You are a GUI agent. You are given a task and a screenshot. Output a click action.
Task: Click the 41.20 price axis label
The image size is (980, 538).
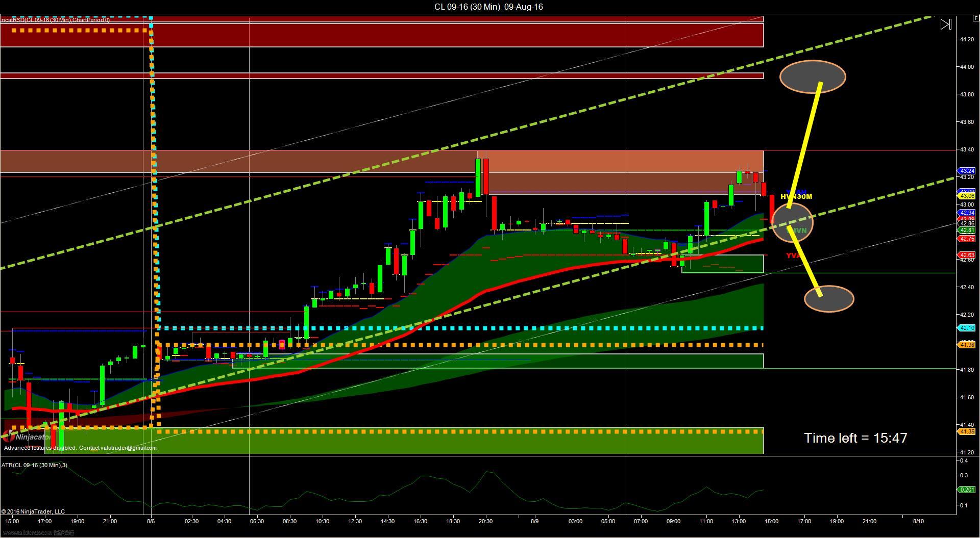pos(966,452)
